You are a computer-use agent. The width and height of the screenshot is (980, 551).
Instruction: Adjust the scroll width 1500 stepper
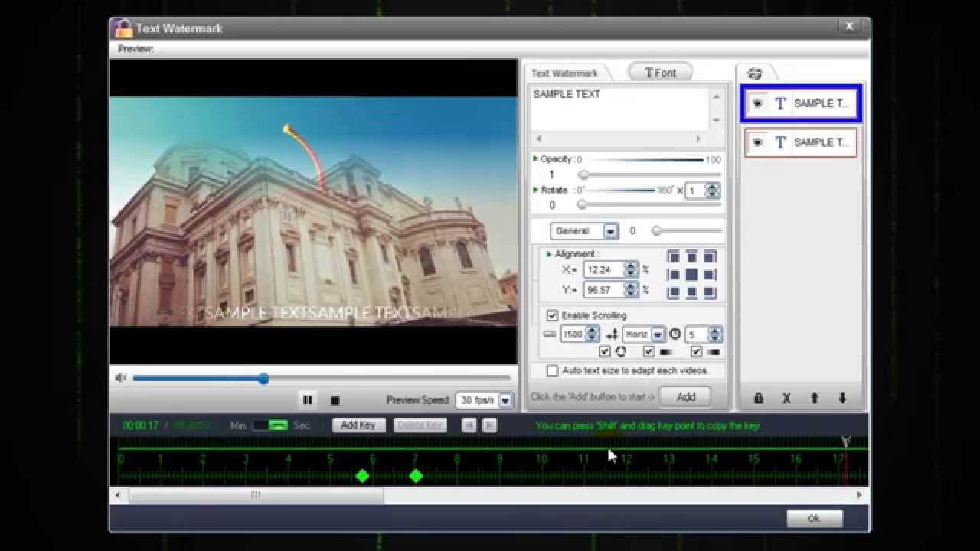pyautogui.click(x=592, y=334)
